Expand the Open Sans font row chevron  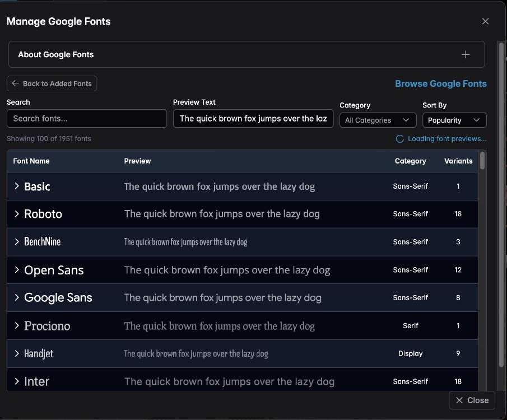point(17,270)
